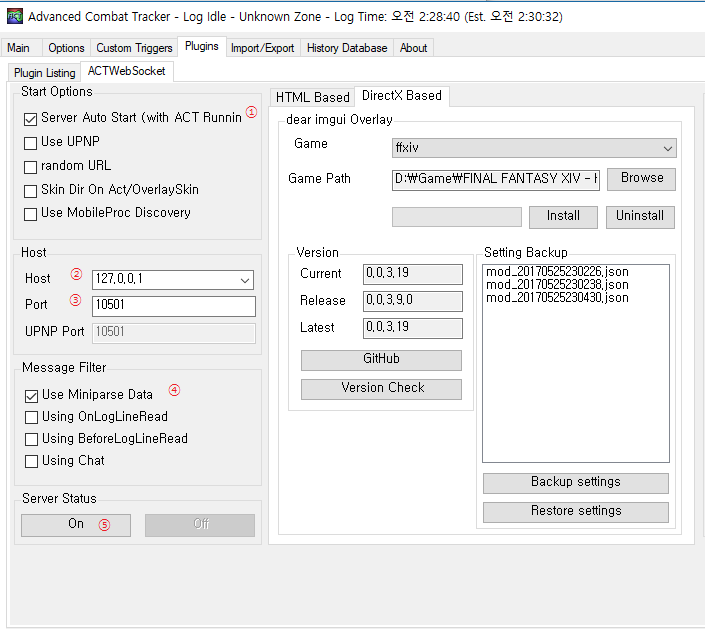Viewport: 705px width, 631px height.
Task: Click into the Port input field
Action: pyautogui.click(x=174, y=306)
